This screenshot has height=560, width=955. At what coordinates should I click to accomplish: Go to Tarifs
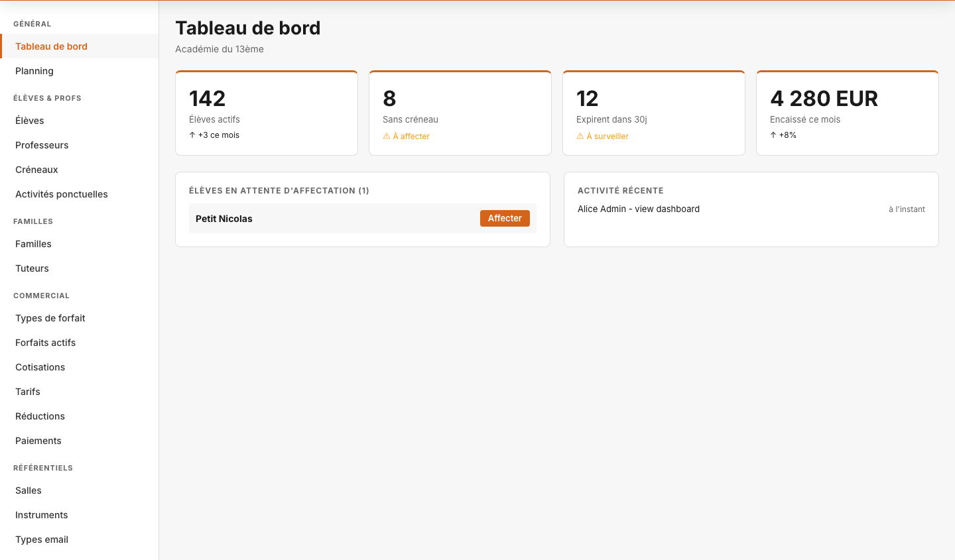[x=80, y=392]
